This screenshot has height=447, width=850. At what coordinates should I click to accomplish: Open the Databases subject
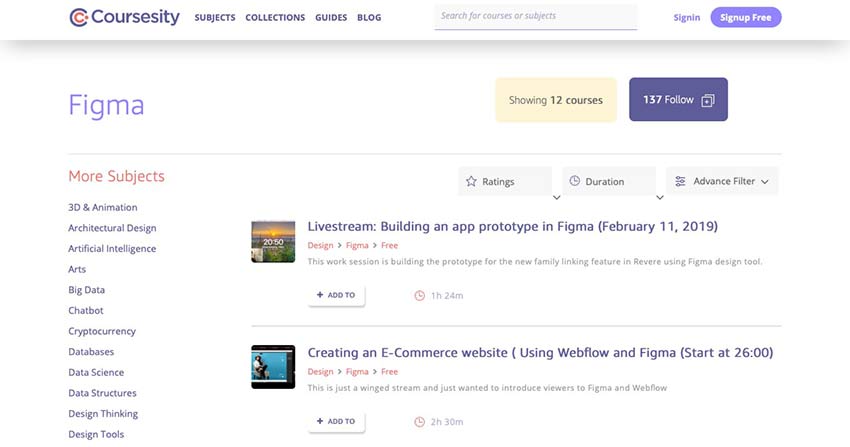pyautogui.click(x=91, y=352)
